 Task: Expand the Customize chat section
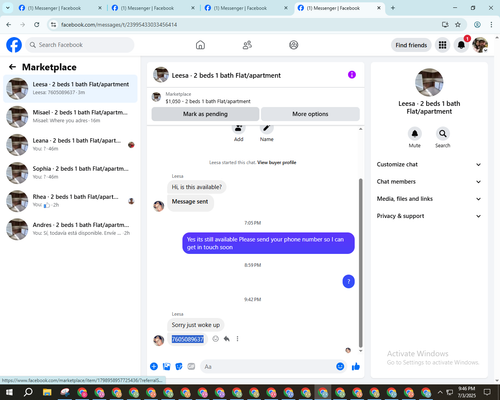(x=429, y=164)
